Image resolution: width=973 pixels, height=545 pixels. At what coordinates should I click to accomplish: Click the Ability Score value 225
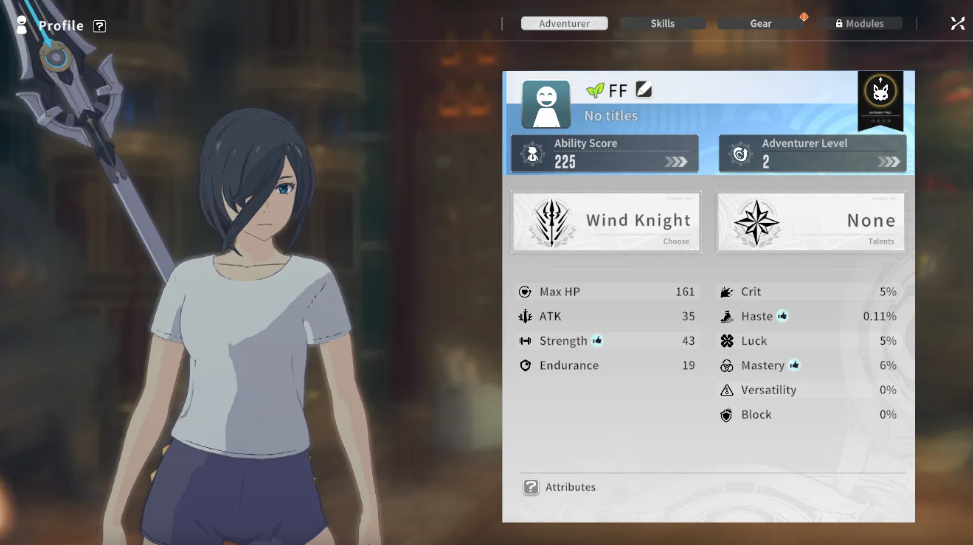tap(565, 162)
